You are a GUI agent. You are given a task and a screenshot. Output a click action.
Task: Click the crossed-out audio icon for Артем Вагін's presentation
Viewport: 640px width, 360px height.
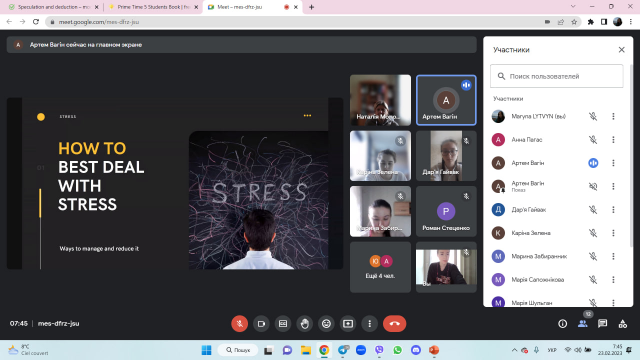pyautogui.click(x=593, y=186)
